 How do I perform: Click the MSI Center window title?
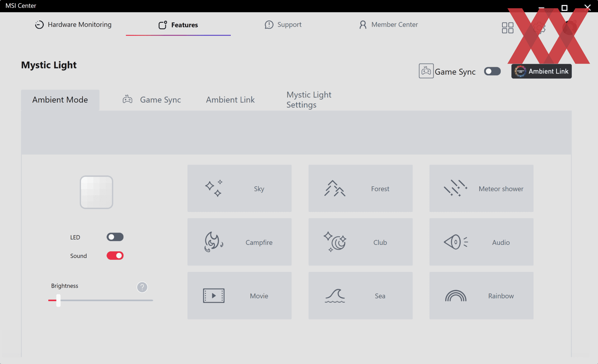coord(21,6)
